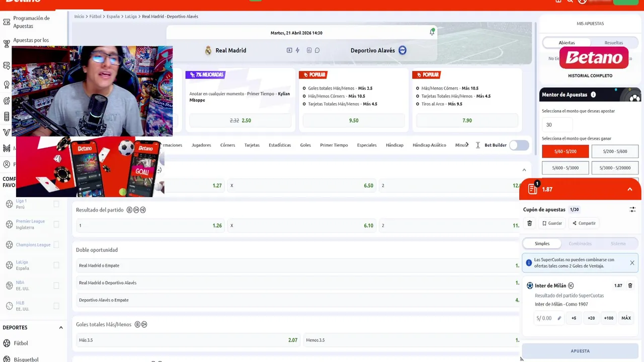The height and width of the screenshot is (362, 644).
Task: Select the 9.50 popular combo odds
Action: pyautogui.click(x=354, y=121)
